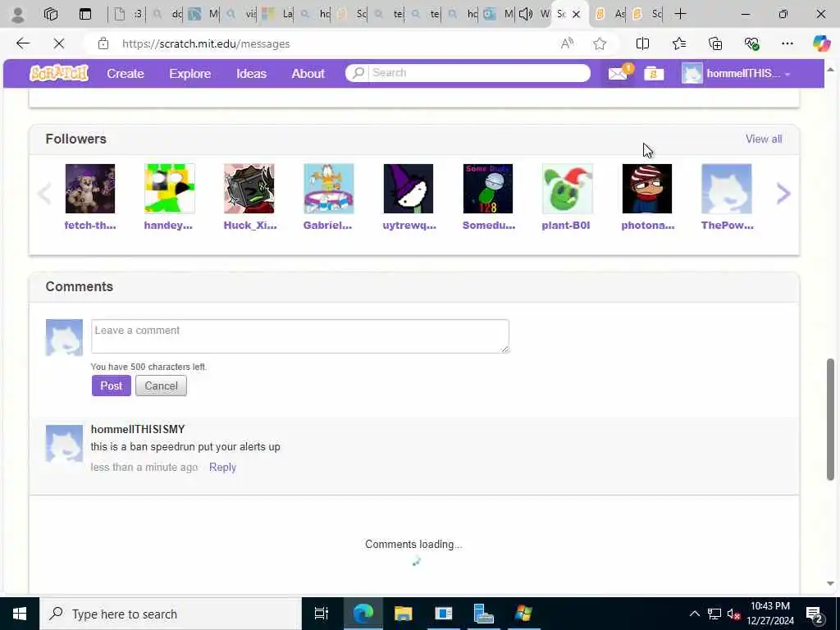840x630 pixels.
Task: Click the page vertical scrollbar thumb
Action: point(830,419)
